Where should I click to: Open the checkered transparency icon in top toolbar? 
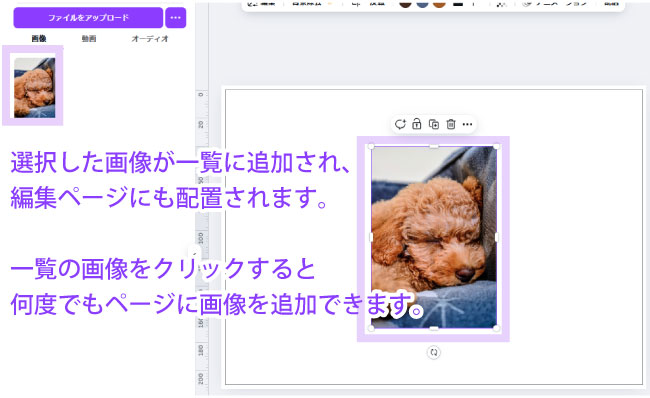tap(501, 4)
